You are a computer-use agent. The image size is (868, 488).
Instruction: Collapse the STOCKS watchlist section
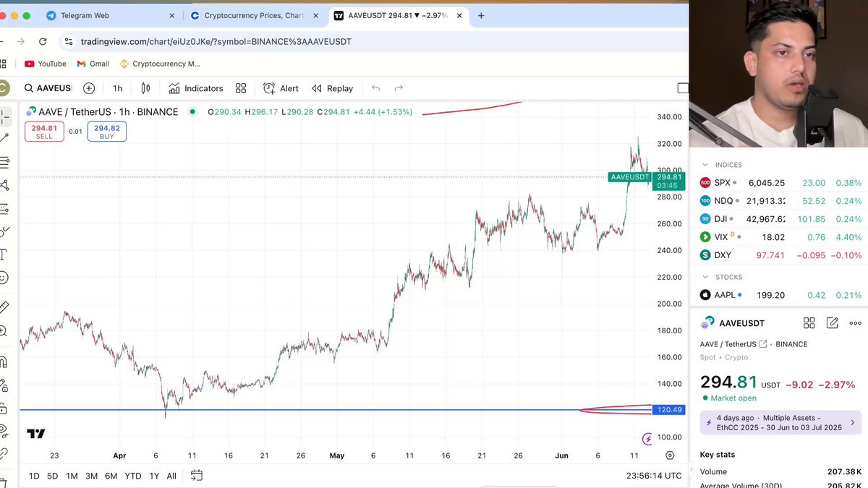[706, 277]
